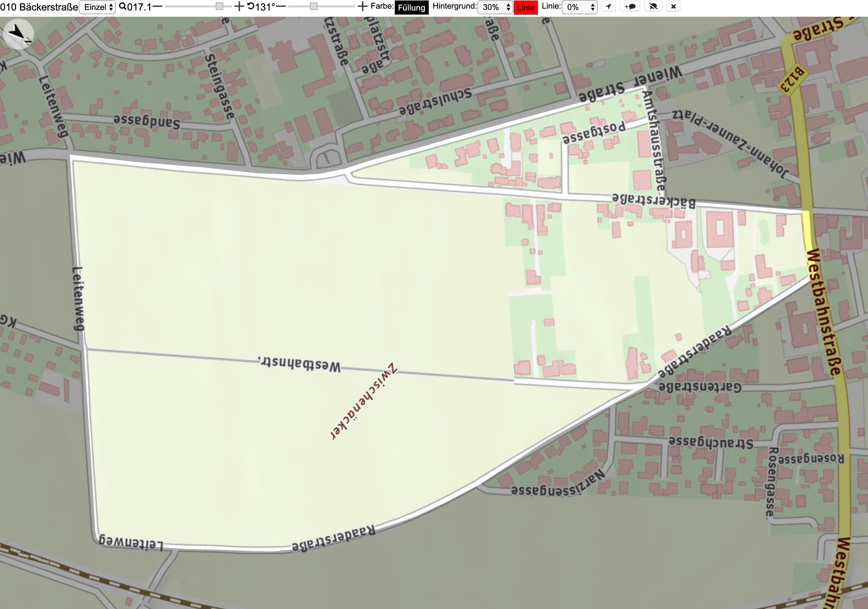Click the rotation slider handle
Screen dimensions: 868x609
click(313, 7)
